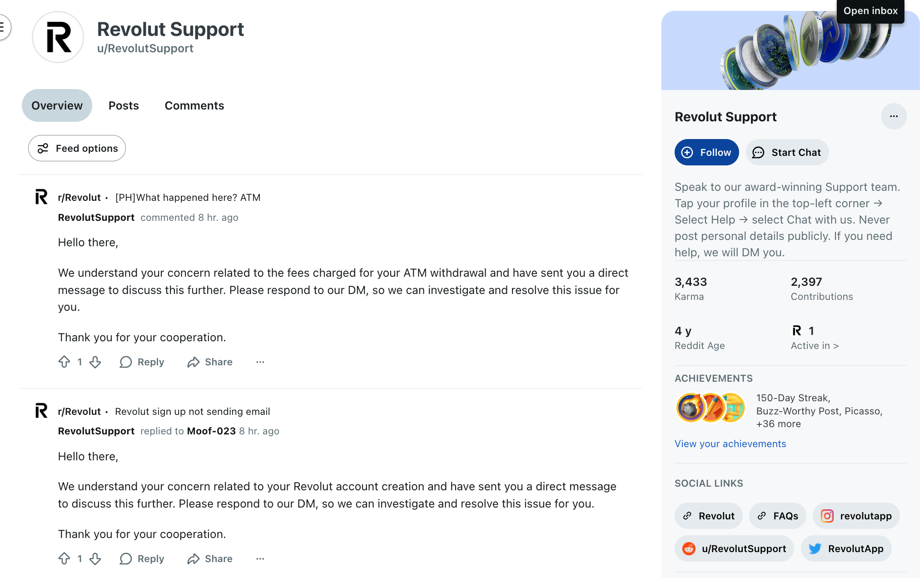Open the revolutapp Instagram link
This screenshot has height=578, width=924.
(856, 516)
